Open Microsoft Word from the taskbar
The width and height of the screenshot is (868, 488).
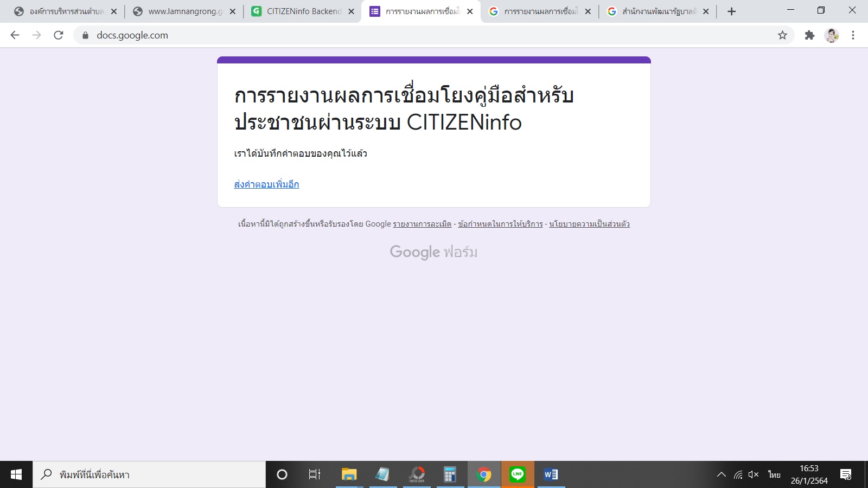point(551,474)
